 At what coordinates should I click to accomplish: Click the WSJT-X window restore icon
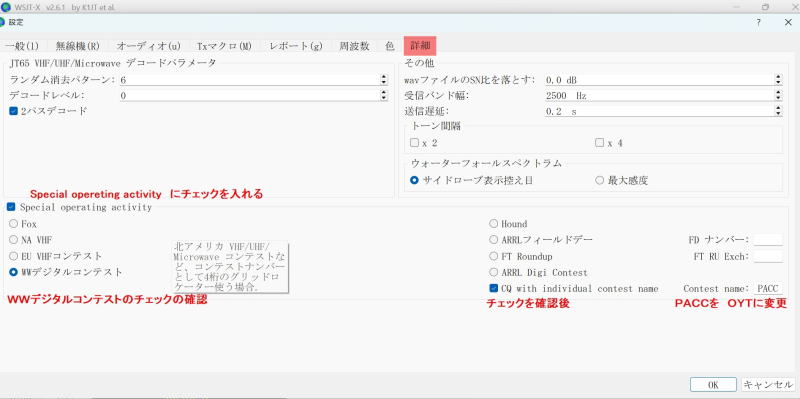765,7
